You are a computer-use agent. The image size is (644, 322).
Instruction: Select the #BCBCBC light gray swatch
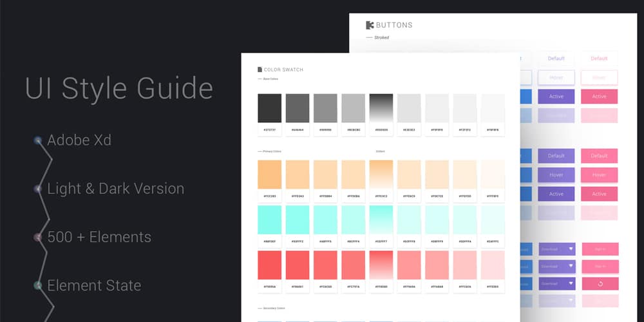click(x=353, y=108)
